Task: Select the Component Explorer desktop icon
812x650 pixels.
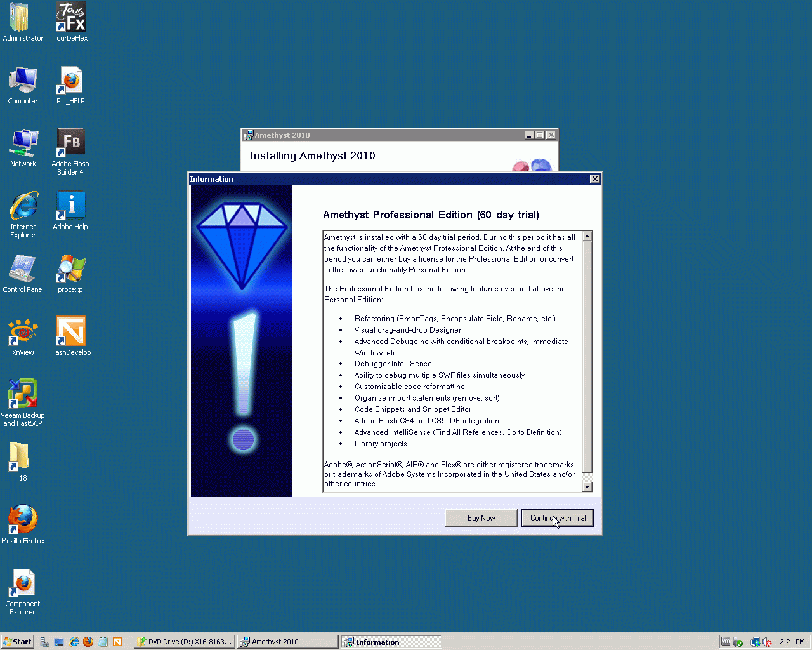Action: (23, 592)
